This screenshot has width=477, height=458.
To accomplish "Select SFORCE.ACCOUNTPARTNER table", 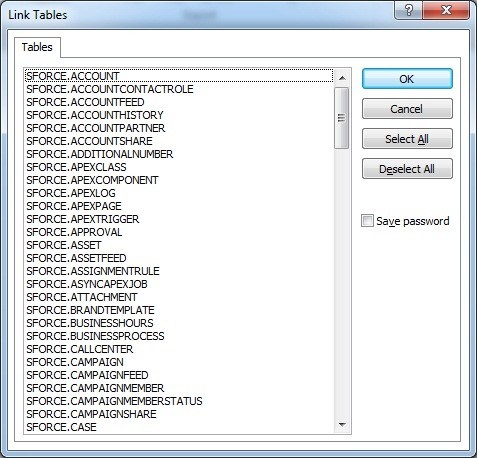I will [179, 128].
